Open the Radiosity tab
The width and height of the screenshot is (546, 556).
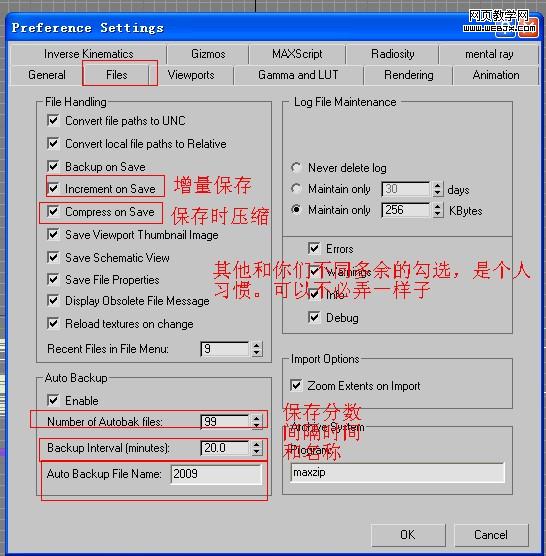click(392, 54)
